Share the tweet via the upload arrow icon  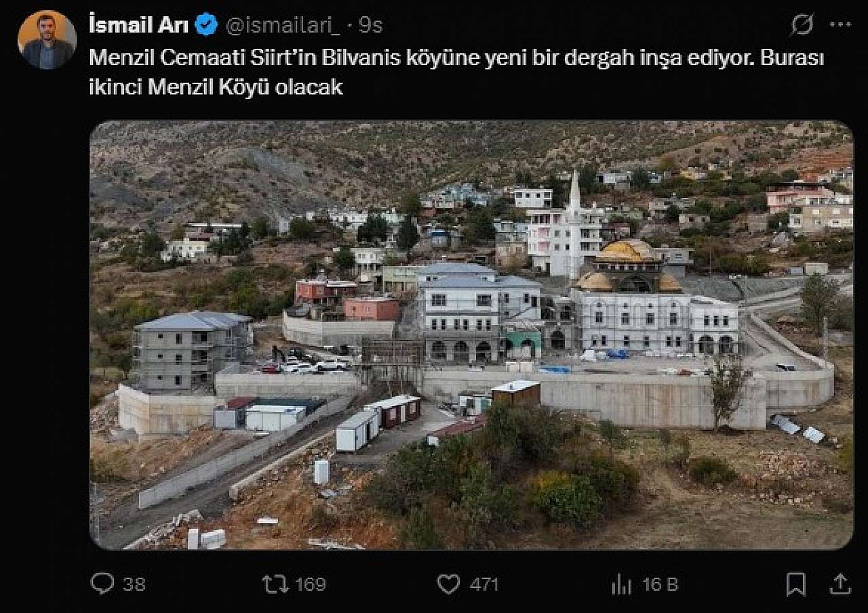pos(840,584)
